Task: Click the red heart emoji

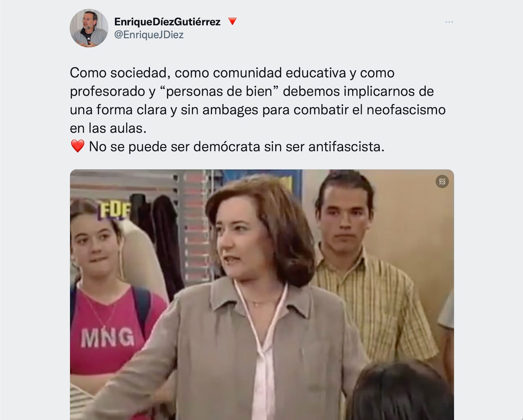Action: point(77,146)
